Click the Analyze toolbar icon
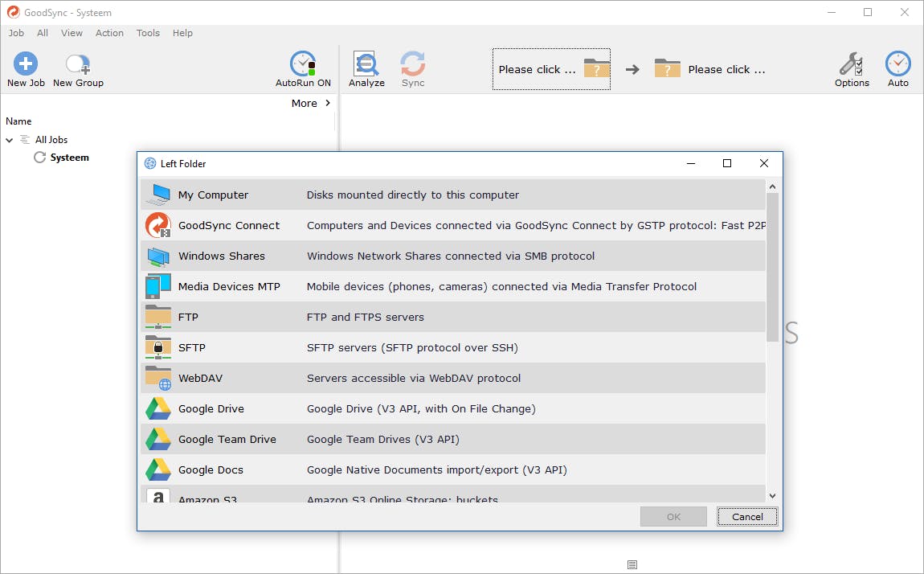This screenshot has height=574, width=924. click(366, 64)
